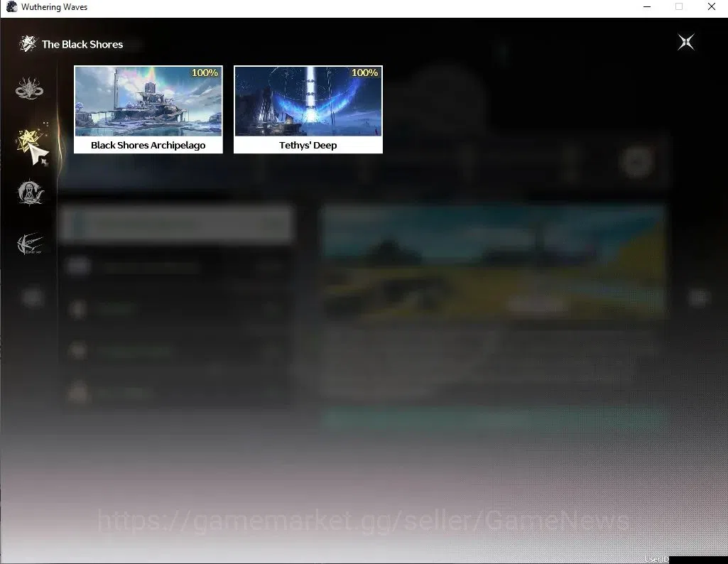The height and width of the screenshot is (564, 728).
Task: Click 100% on the Black Shores Archipelago card
Action: click(x=205, y=72)
